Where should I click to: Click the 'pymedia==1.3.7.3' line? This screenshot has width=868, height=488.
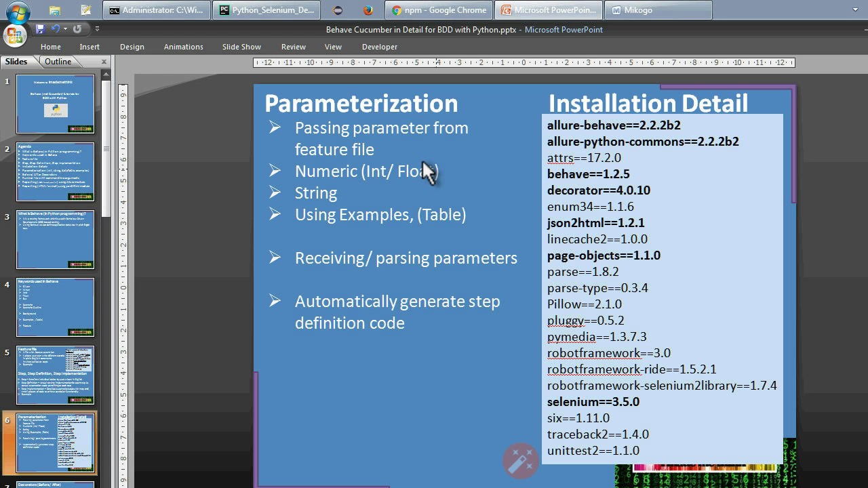tap(597, 337)
